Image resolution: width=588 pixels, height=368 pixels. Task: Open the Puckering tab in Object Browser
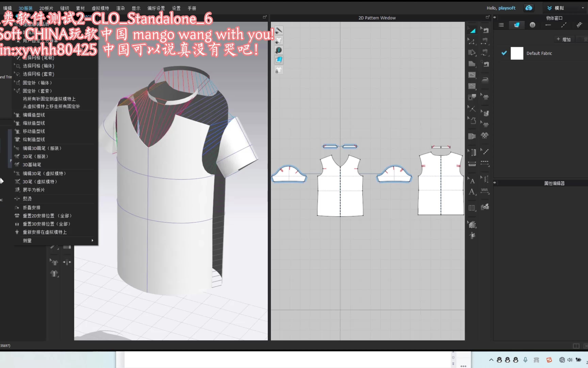(x=579, y=25)
